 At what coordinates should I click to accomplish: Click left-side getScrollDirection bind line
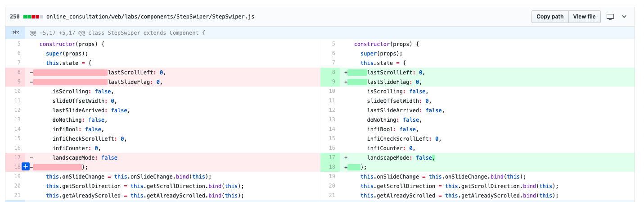173,186
